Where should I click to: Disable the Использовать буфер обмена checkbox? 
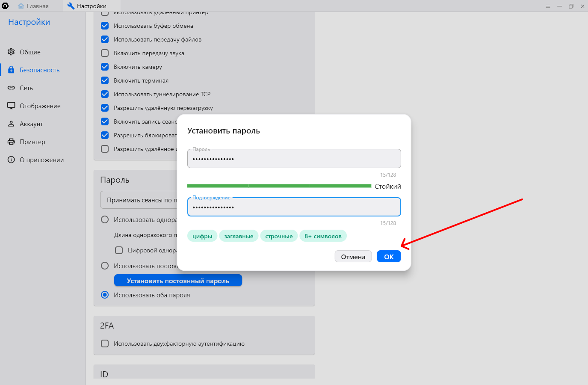point(105,26)
